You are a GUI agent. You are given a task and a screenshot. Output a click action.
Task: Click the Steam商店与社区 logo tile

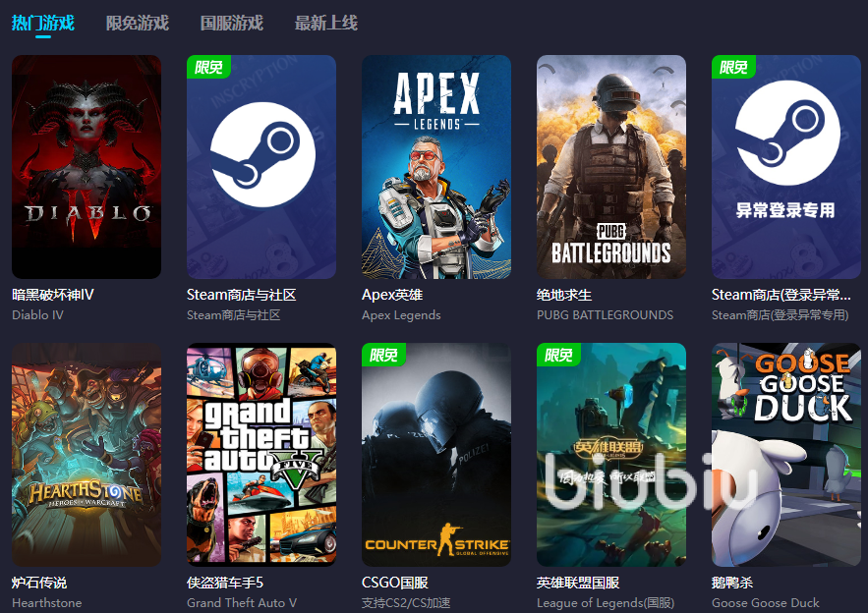click(x=261, y=166)
